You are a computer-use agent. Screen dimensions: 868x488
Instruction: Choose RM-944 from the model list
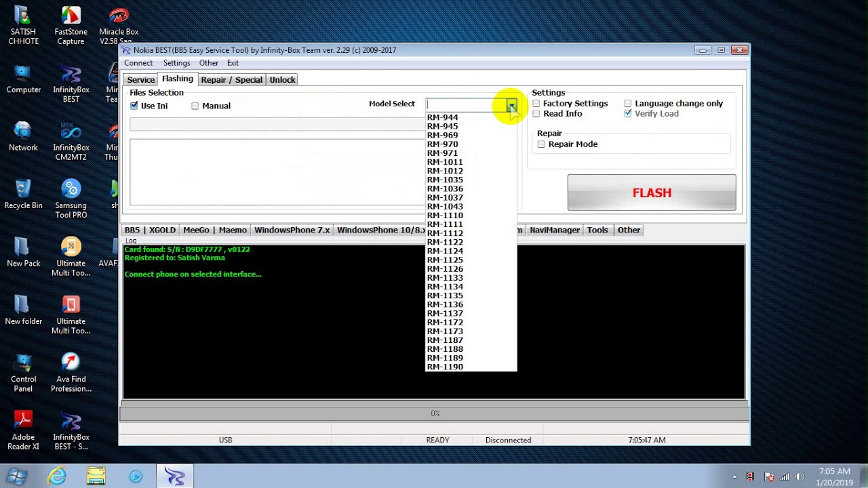click(x=471, y=117)
